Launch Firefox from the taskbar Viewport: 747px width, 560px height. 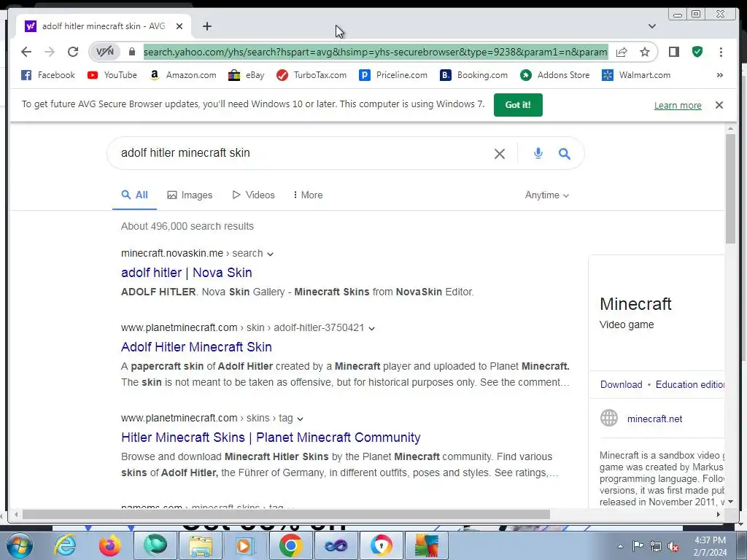click(109, 545)
